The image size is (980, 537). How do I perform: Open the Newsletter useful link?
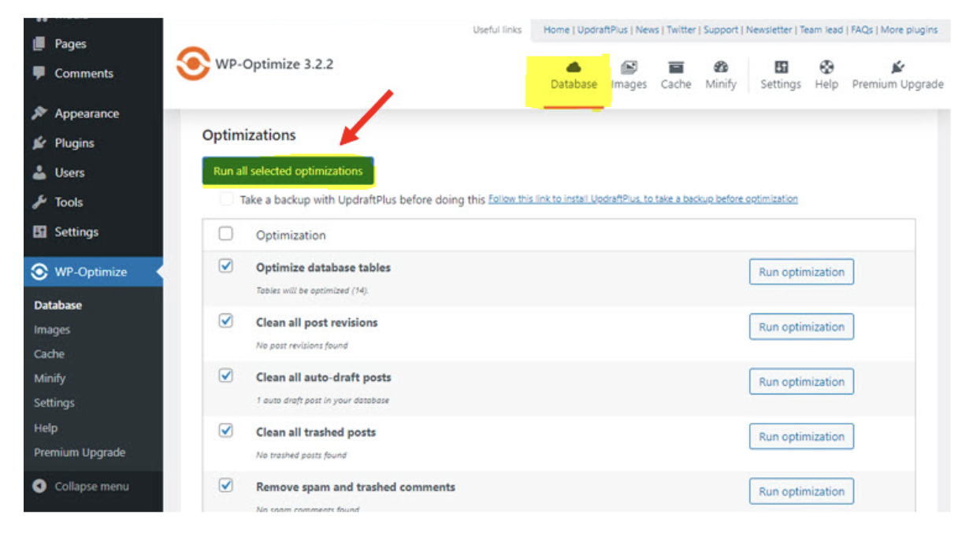(x=769, y=30)
